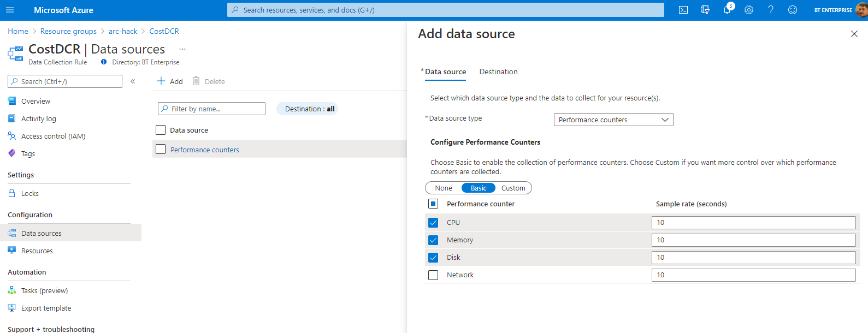Open the help question mark icon
Viewport: 868px width, 333px height.
coord(771,10)
